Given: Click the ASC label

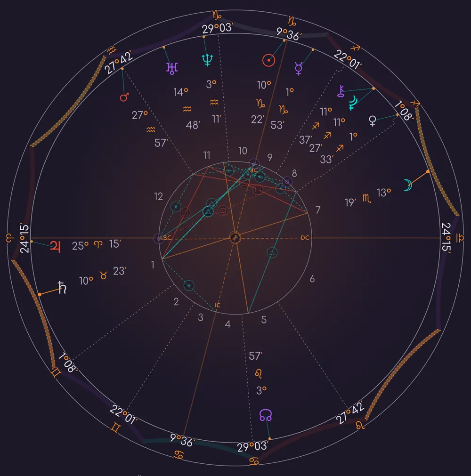Looking at the screenshot, I should pyautogui.click(x=165, y=238).
